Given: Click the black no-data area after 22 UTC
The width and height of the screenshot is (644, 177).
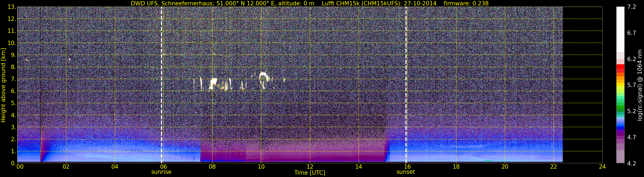Looking at the screenshot, I should click(x=582, y=85).
